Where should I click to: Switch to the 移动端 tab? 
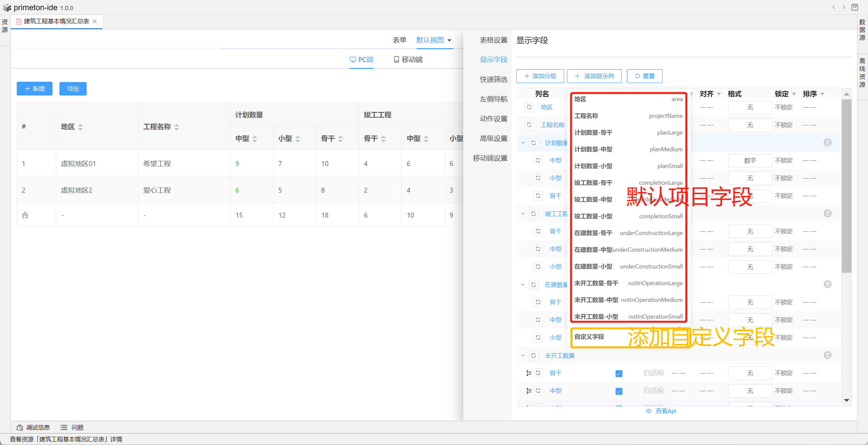408,60
